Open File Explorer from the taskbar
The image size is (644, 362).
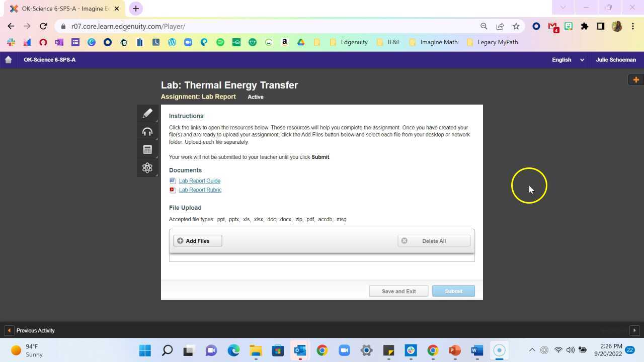256,350
